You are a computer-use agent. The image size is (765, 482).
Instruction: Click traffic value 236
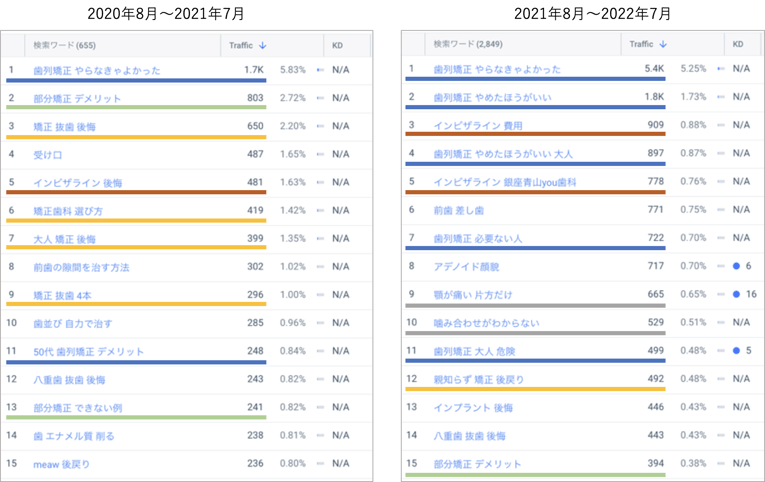coord(255,463)
